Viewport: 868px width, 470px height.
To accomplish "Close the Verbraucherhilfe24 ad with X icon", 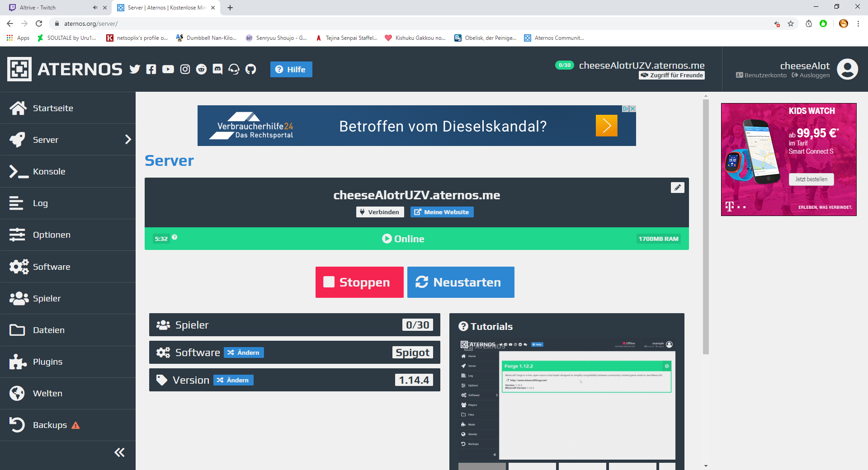I will pyautogui.click(x=633, y=108).
